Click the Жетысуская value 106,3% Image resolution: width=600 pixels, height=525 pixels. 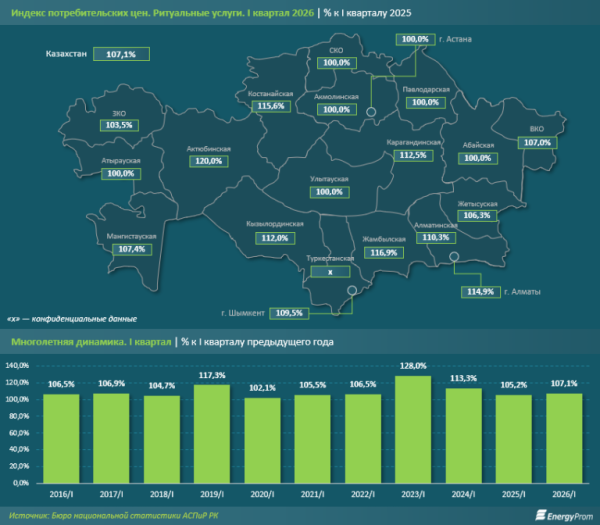pos(477,215)
